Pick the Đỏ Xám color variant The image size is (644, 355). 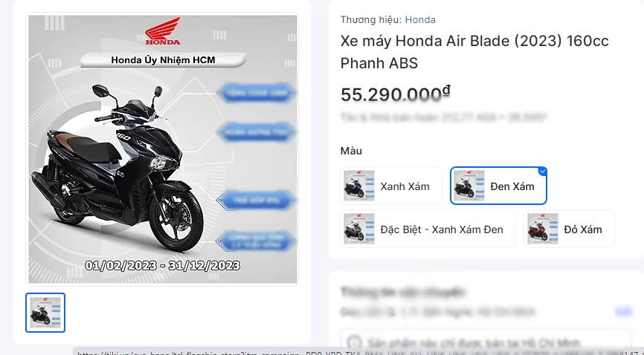coord(569,229)
